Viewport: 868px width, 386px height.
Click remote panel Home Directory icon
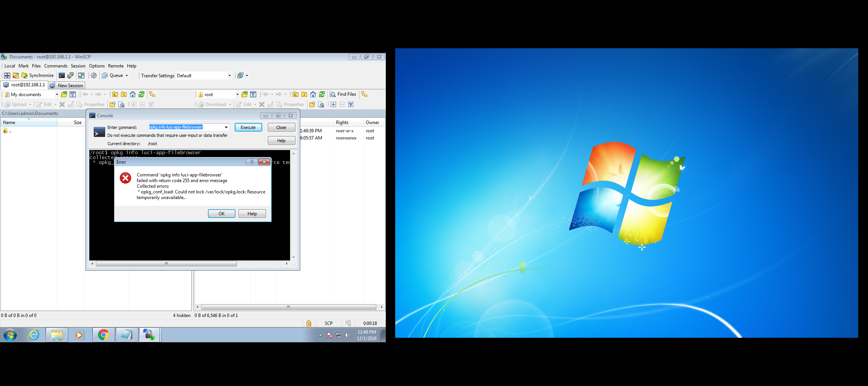(x=313, y=94)
